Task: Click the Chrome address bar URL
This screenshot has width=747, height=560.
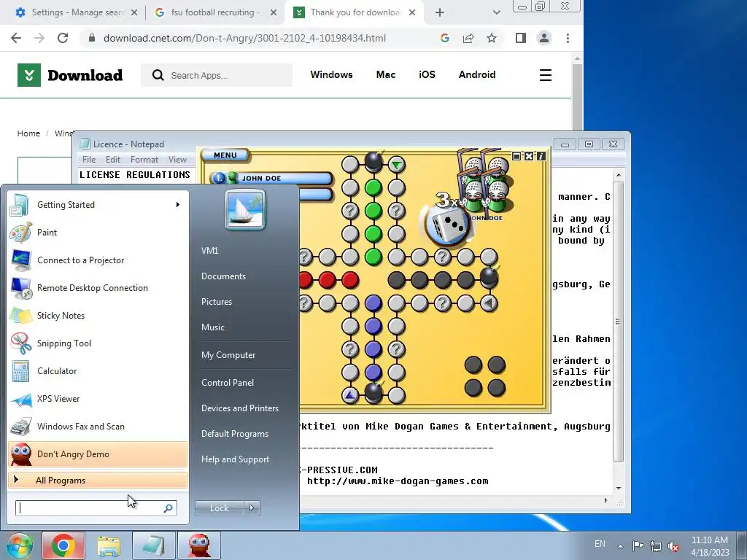Action: 244,38
